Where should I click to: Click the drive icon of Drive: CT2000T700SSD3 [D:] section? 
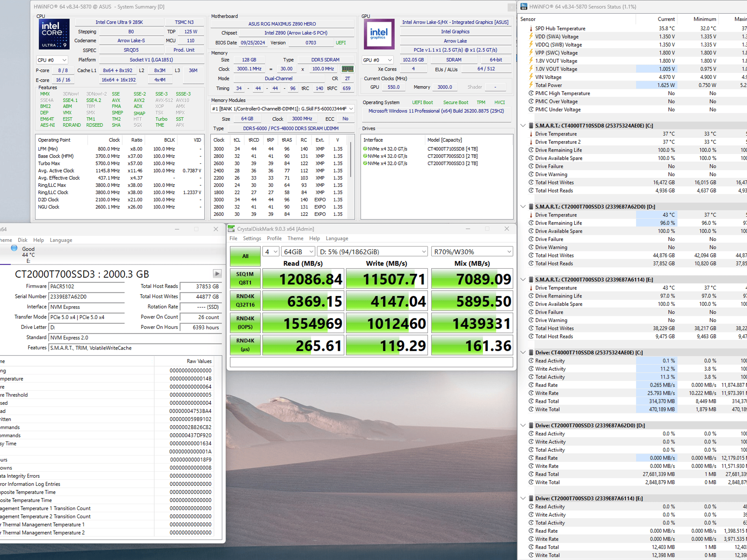pos(531,425)
